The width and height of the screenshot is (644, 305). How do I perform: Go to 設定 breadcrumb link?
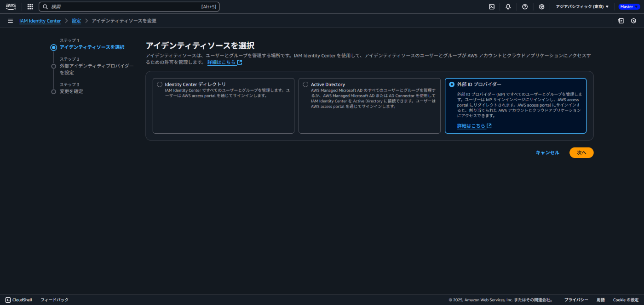tap(76, 21)
